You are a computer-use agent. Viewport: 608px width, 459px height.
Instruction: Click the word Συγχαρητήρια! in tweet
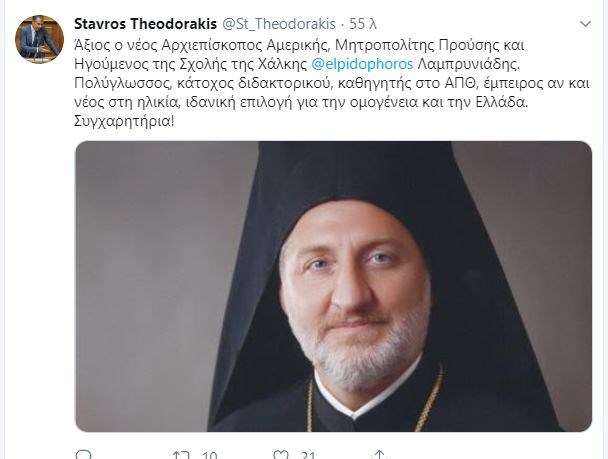pos(124,122)
